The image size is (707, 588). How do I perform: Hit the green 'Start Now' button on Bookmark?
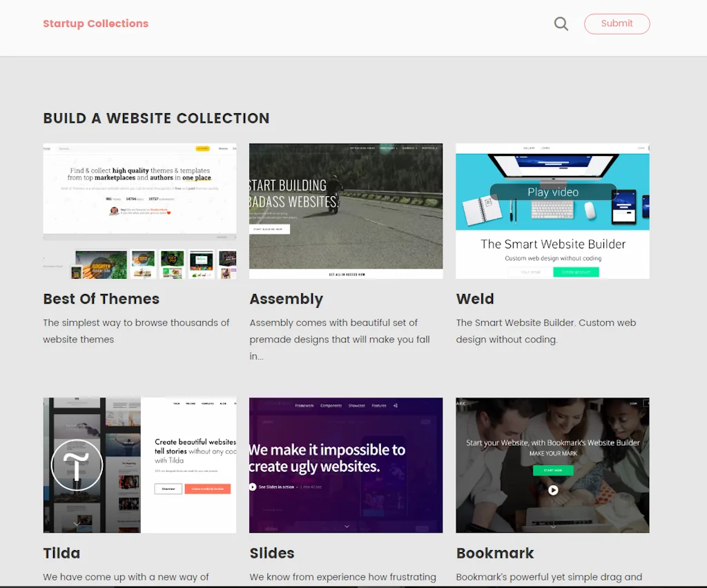pos(553,471)
